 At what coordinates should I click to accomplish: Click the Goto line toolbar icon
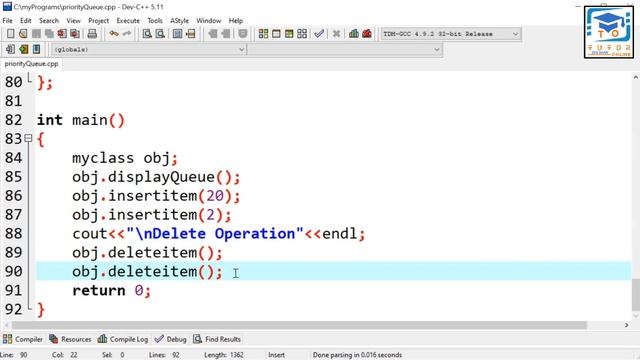click(191, 34)
